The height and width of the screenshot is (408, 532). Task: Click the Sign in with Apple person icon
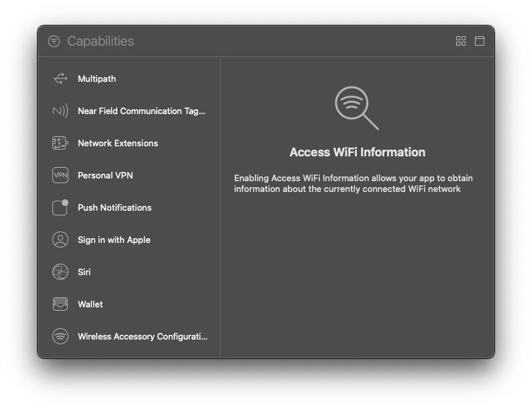click(60, 240)
